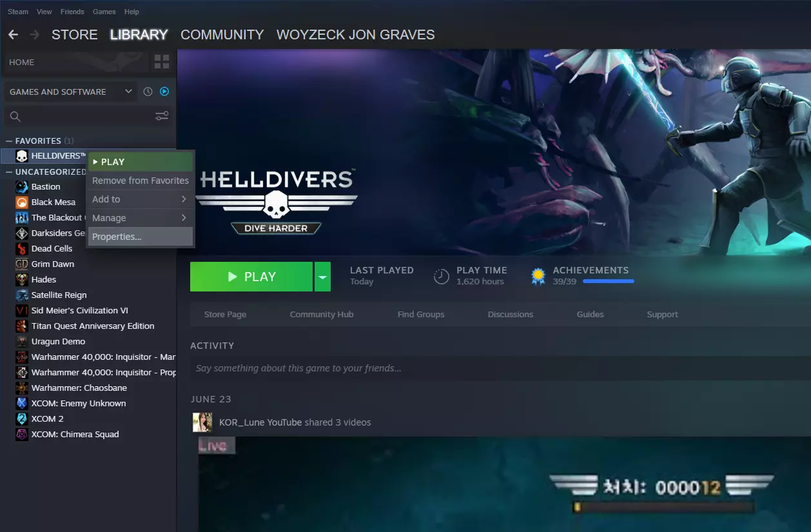Select Remove from Favorites

pos(141,181)
